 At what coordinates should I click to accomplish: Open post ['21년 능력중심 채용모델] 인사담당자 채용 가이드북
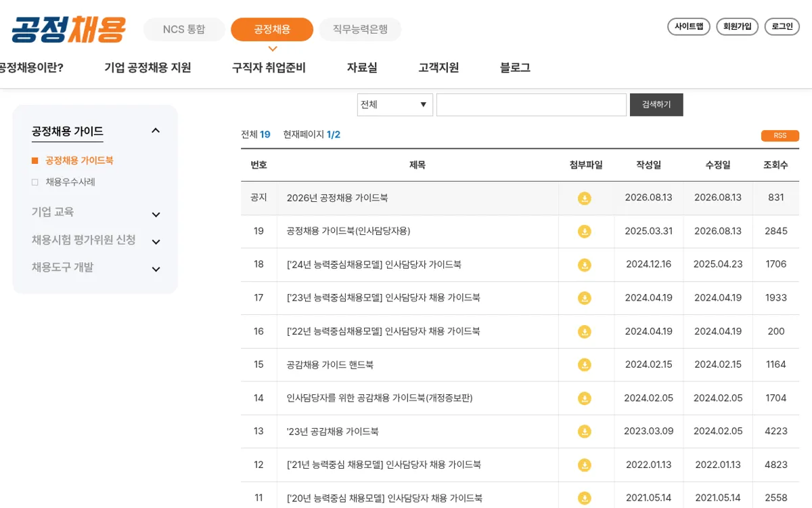[384, 465]
